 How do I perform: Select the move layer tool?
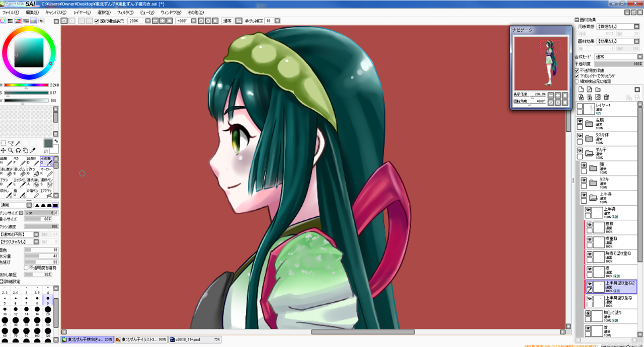pos(3,150)
